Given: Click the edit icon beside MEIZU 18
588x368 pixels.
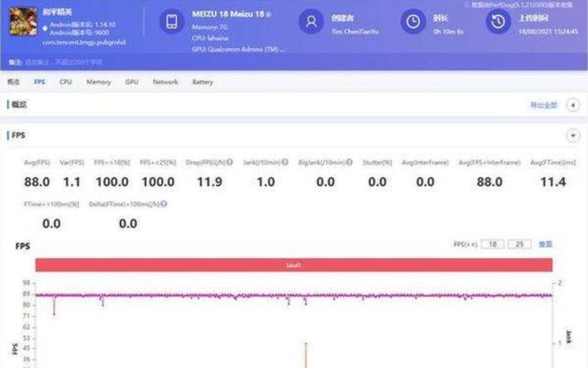Looking at the screenshot, I should tap(269, 15).
